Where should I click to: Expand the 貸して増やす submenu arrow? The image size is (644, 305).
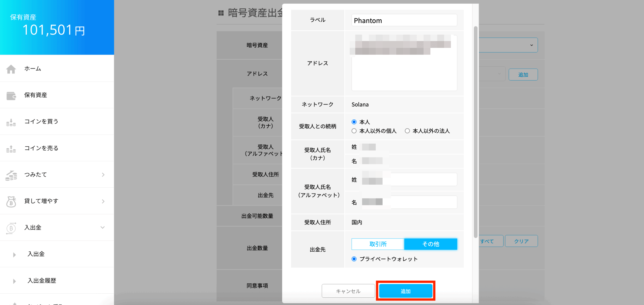click(x=103, y=201)
